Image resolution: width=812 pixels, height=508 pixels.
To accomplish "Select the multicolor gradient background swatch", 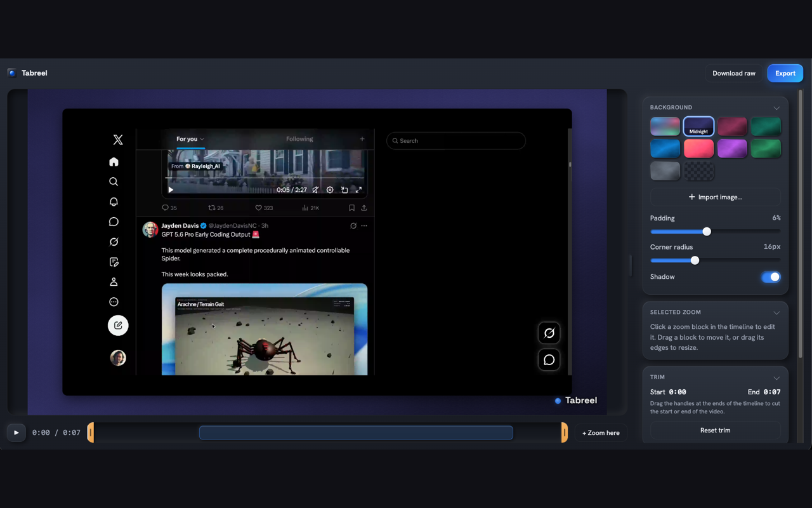I will click(x=665, y=126).
